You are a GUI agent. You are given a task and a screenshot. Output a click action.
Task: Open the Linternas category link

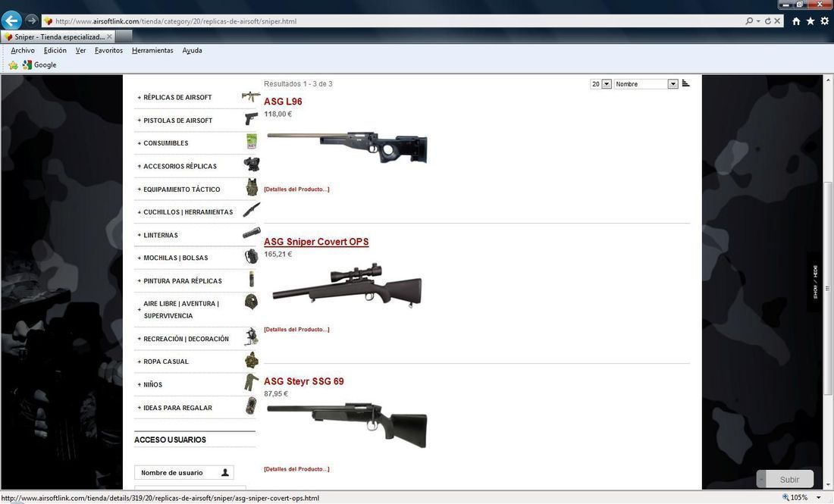click(x=161, y=235)
